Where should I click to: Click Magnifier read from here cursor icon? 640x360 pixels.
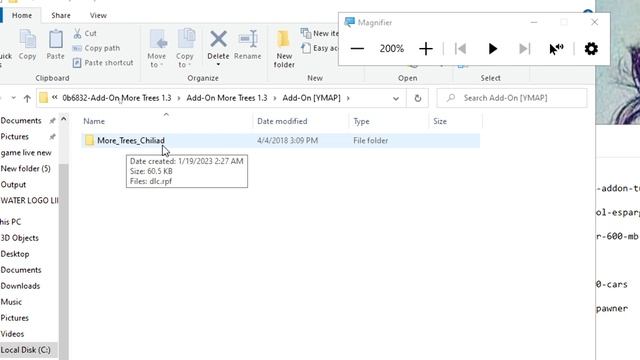click(x=556, y=49)
